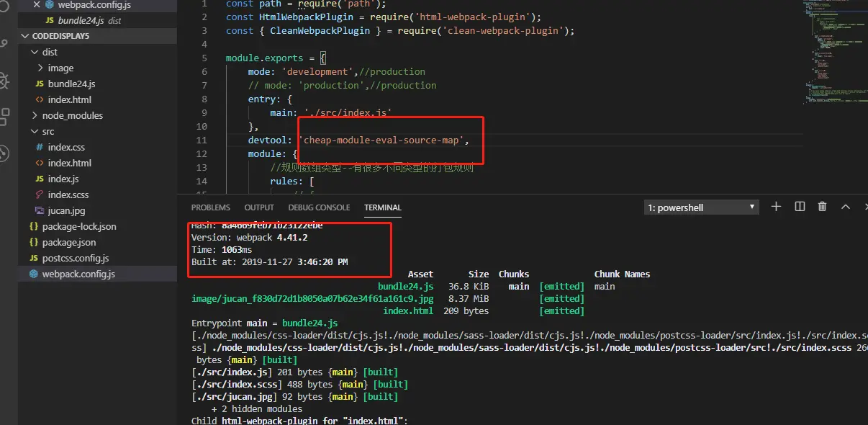Close webpack.config.js in open editors
Viewport: 868px width, 425px height.
coord(37,4)
